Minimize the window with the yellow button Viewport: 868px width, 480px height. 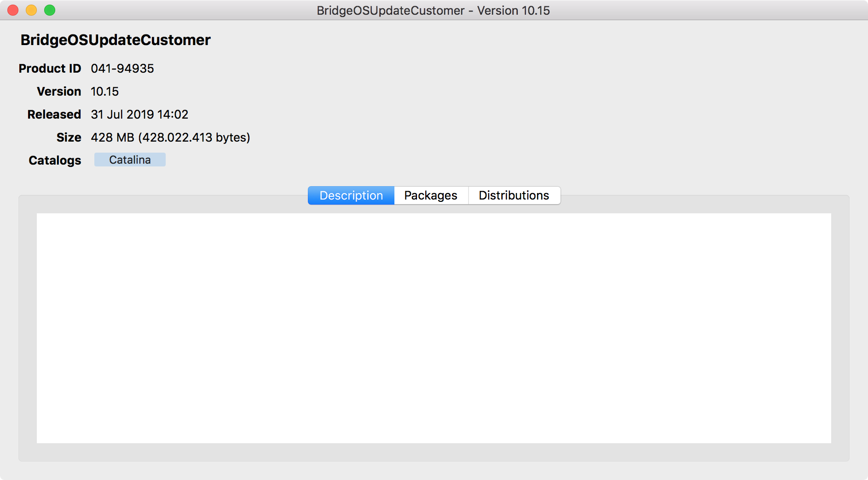click(x=31, y=10)
